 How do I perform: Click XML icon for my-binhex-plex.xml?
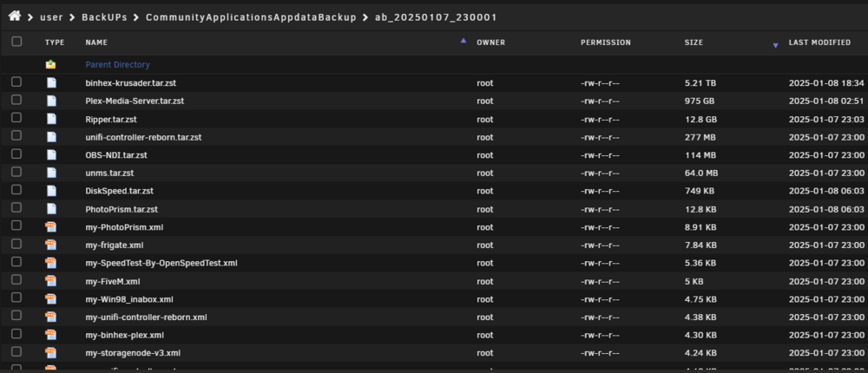[51, 335]
